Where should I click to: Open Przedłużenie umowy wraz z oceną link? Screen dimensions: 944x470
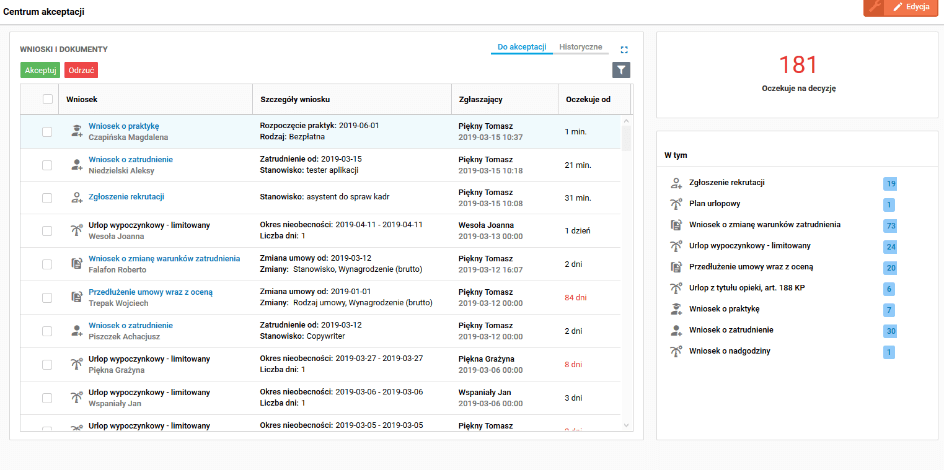point(151,292)
